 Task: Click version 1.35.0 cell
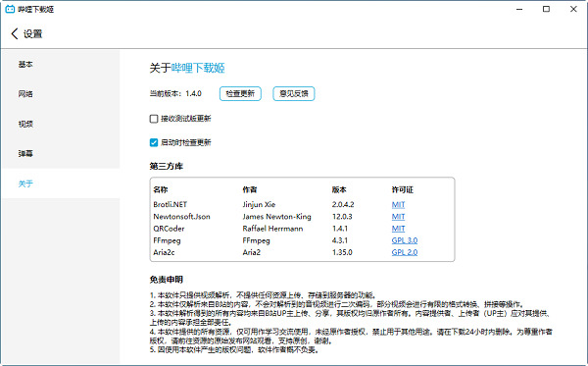pyautogui.click(x=342, y=252)
